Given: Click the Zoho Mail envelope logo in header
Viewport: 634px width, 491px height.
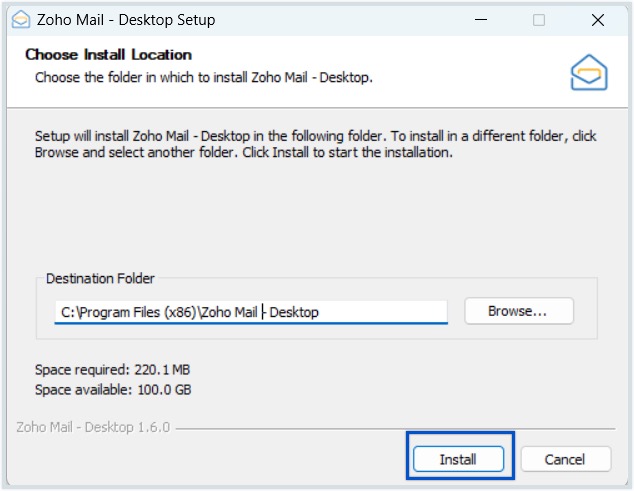Looking at the screenshot, I should coord(589,72).
